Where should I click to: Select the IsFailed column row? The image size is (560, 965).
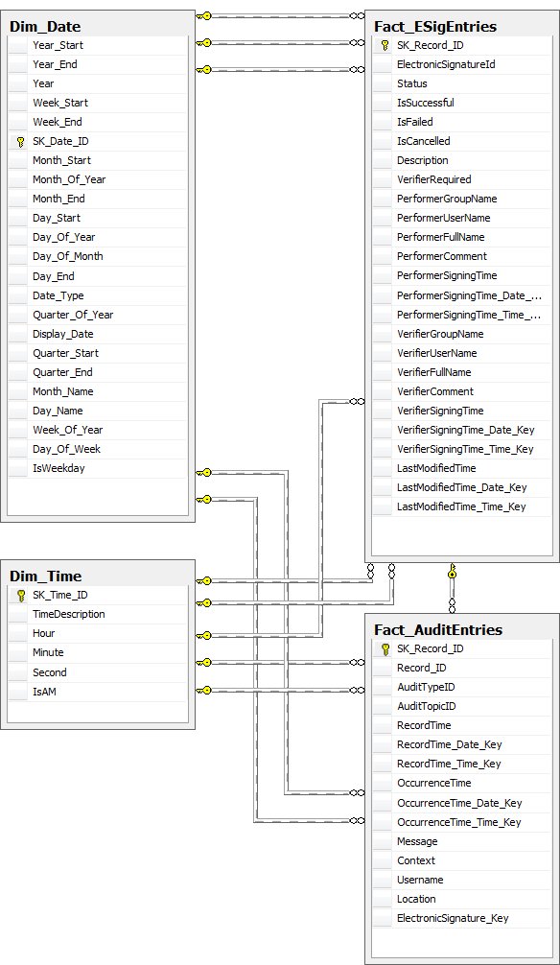461,122
